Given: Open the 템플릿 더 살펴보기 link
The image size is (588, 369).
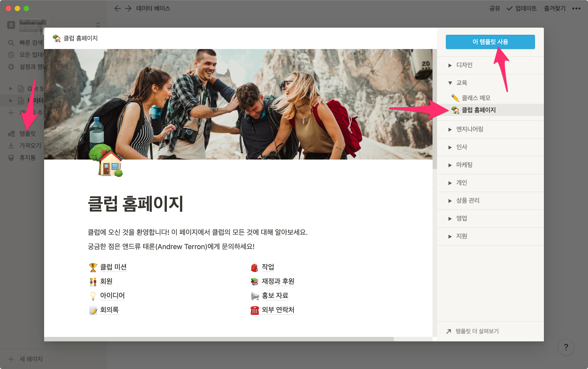Looking at the screenshot, I should 477,331.
